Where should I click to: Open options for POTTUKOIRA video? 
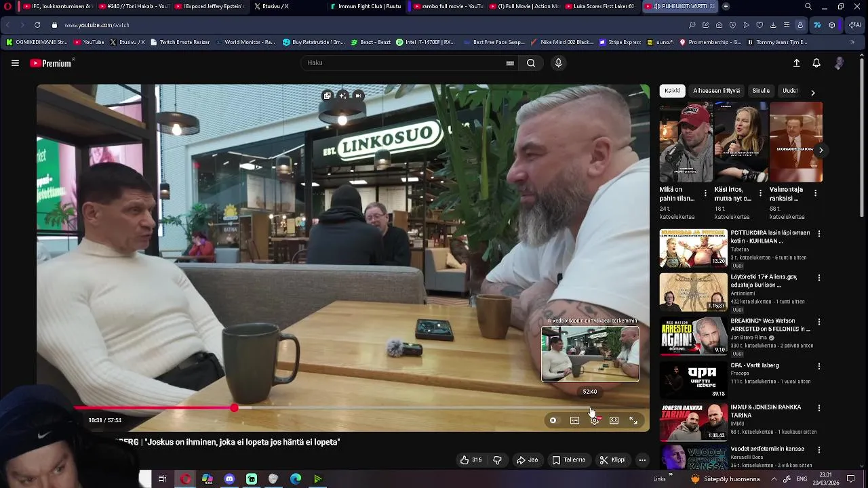[818, 234]
